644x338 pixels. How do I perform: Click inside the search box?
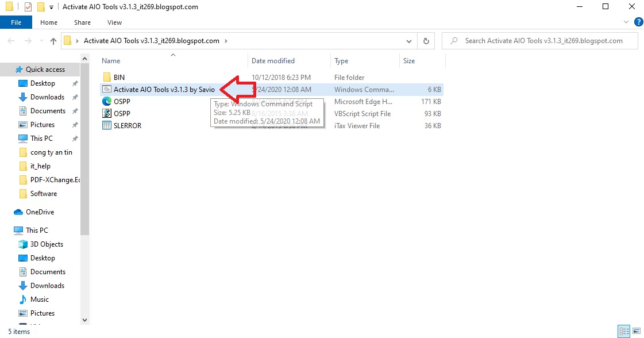(540, 40)
